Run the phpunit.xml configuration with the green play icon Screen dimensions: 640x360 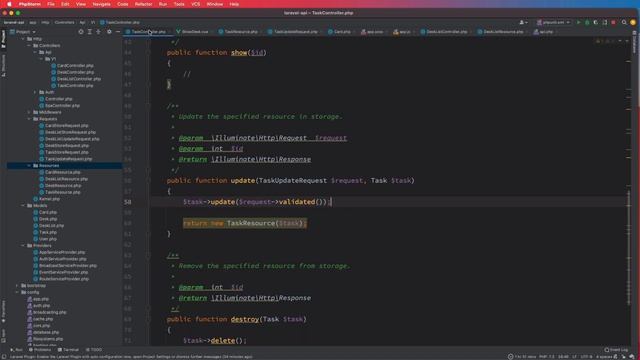(x=578, y=22)
